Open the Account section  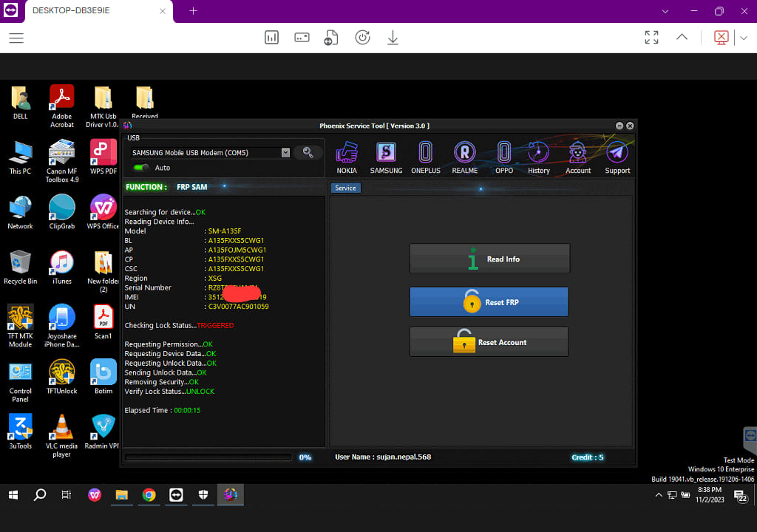coord(578,157)
